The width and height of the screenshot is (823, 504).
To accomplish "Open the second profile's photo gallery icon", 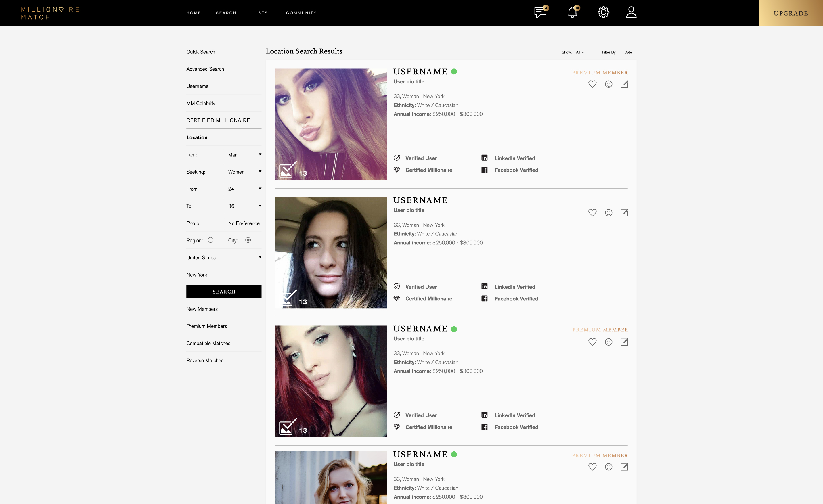I will [x=288, y=298].
